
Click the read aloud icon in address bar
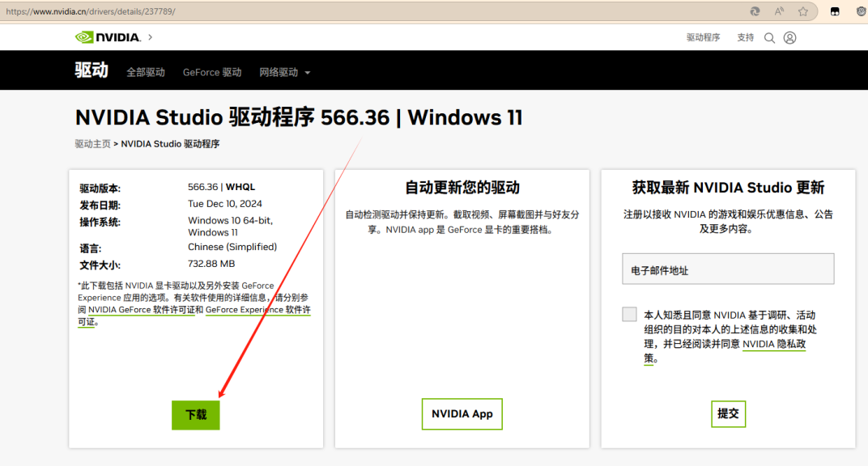point(779,12)
